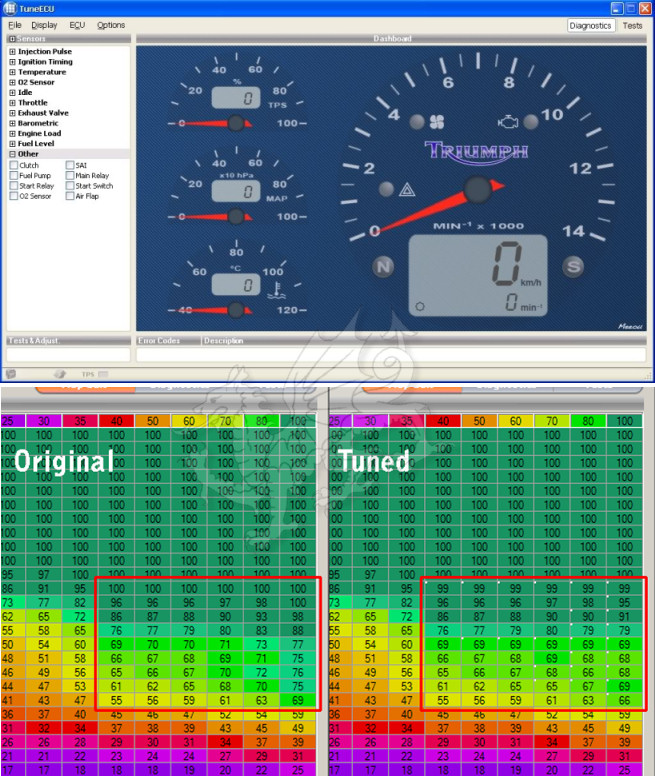Viewport: 655px width, 776px height.
Task: Click the neutral gear N indicator
Action: click(x=383, y=266)
